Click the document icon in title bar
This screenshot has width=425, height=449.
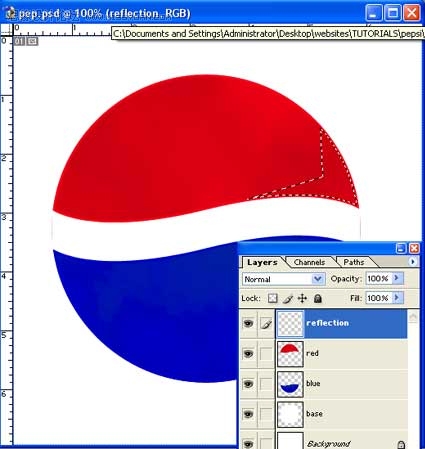tap(10, 13)
